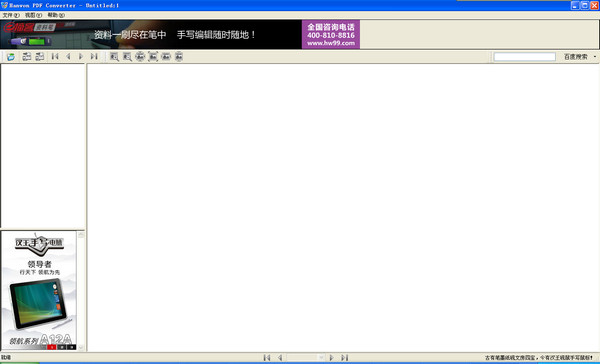The width and height of the screenshot is (600, 364).
Task: Open the page number dropdown in the bottom bar
Action: click(x=321, y=357)
